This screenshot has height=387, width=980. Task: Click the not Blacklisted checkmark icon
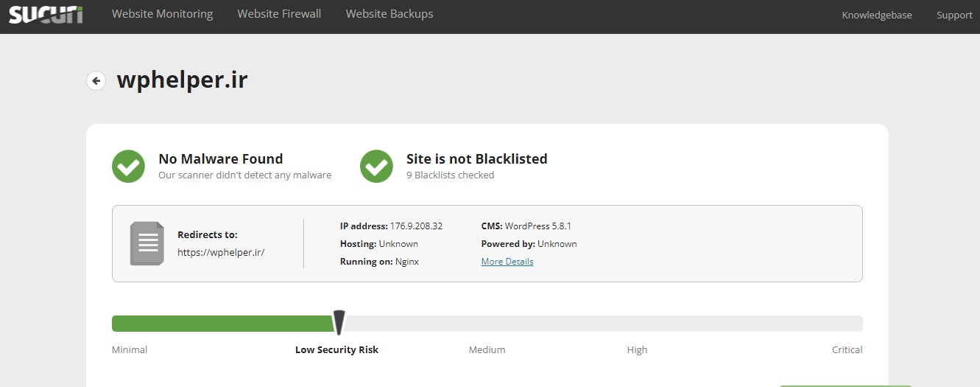tap(376, 167)
